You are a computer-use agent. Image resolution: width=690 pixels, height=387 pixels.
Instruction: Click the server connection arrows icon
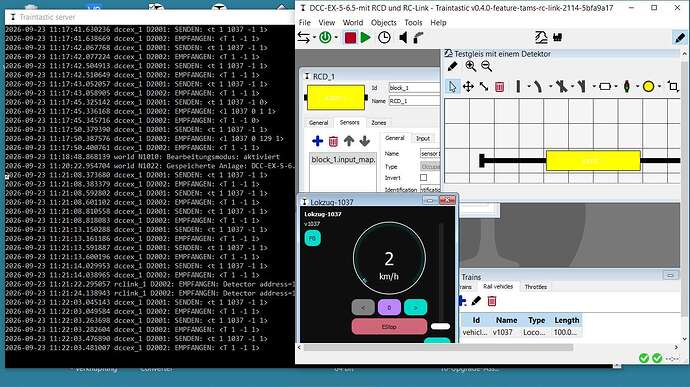303,38
